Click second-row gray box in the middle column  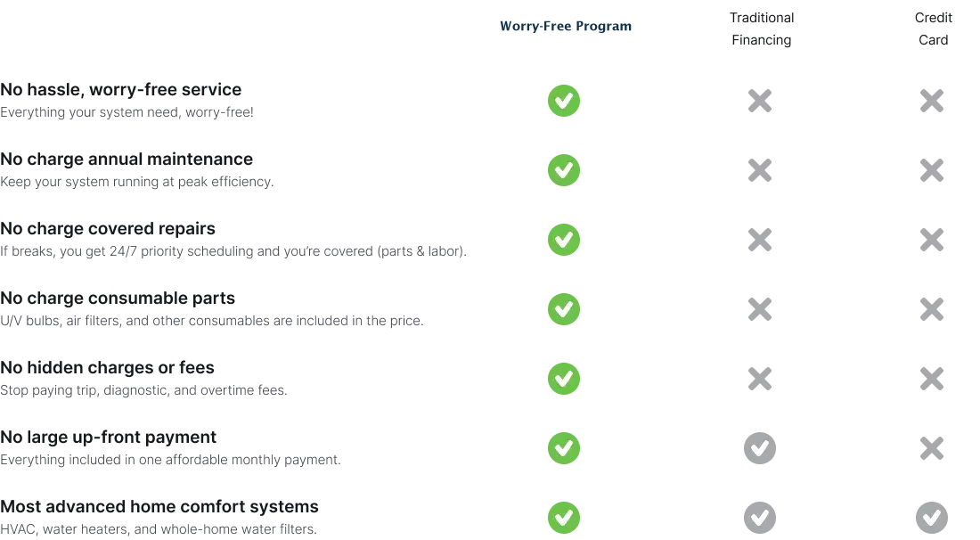tap(763, 169)
